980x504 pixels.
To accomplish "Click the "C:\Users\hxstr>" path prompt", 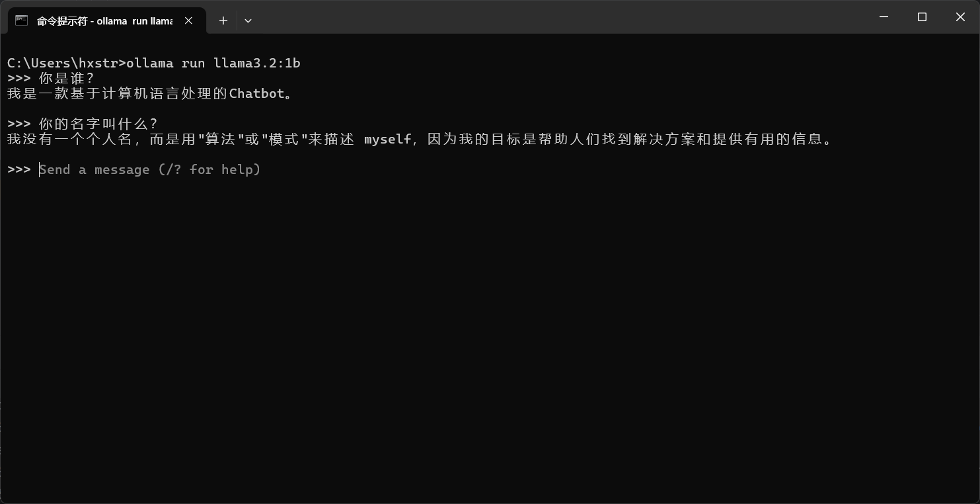I will click(67, 63).
